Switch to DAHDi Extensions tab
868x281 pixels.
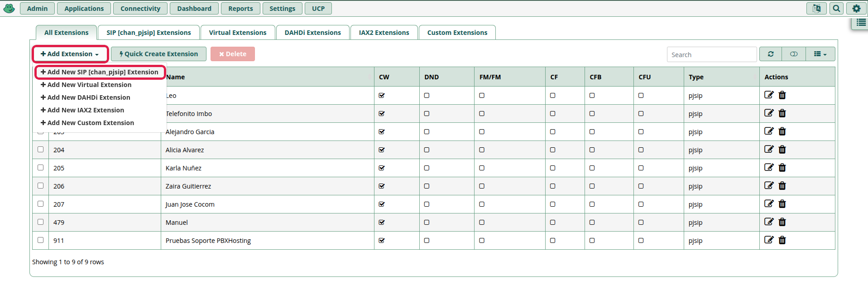click(312, 33)
